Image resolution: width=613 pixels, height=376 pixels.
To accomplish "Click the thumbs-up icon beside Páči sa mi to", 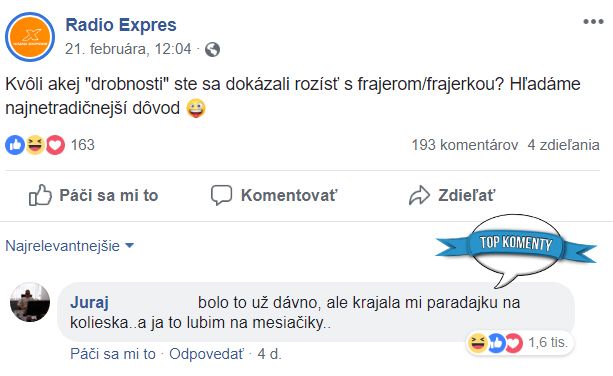I will 40,195.
